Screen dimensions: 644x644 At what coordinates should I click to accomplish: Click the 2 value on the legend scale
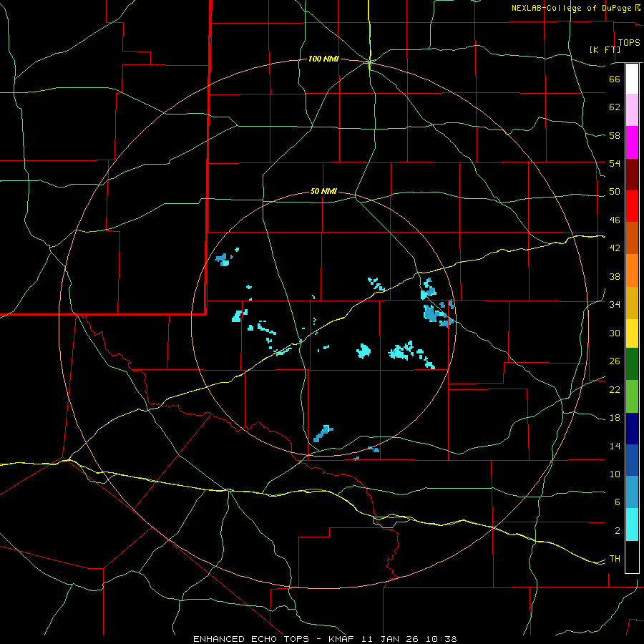tap(618, 531)
